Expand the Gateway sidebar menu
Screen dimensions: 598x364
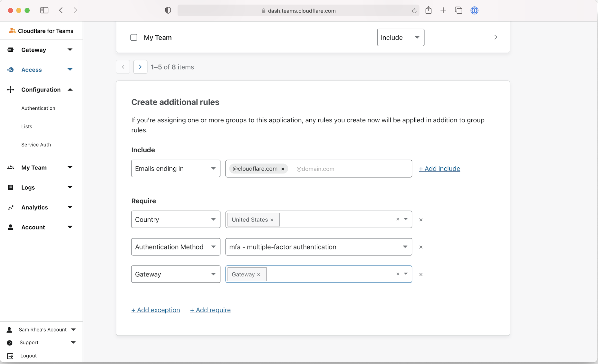pyautogui.click(x=70, y=50)
